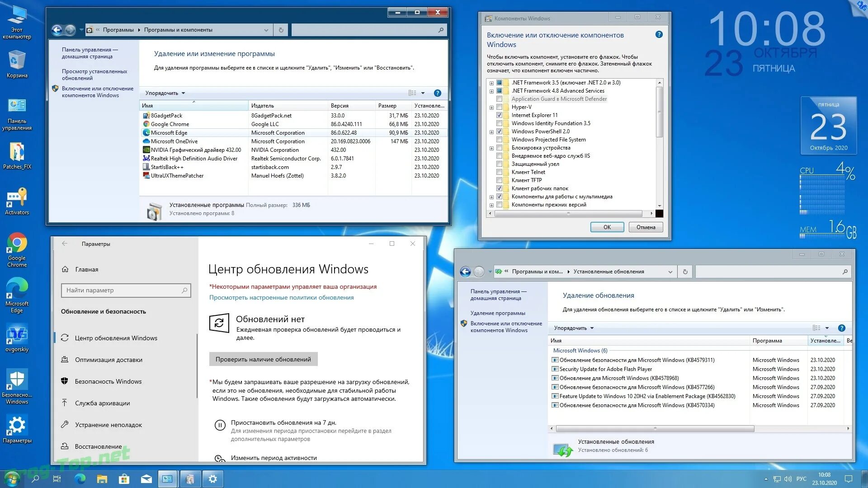Screen dimensions: 868x488
Task: Click the volume icon in system tray
Action: click(788, 479)
